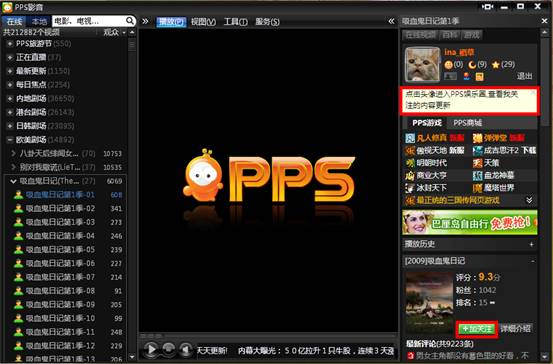Click the PPS影音 logo in title bar
553x364 pixels.
7,7
